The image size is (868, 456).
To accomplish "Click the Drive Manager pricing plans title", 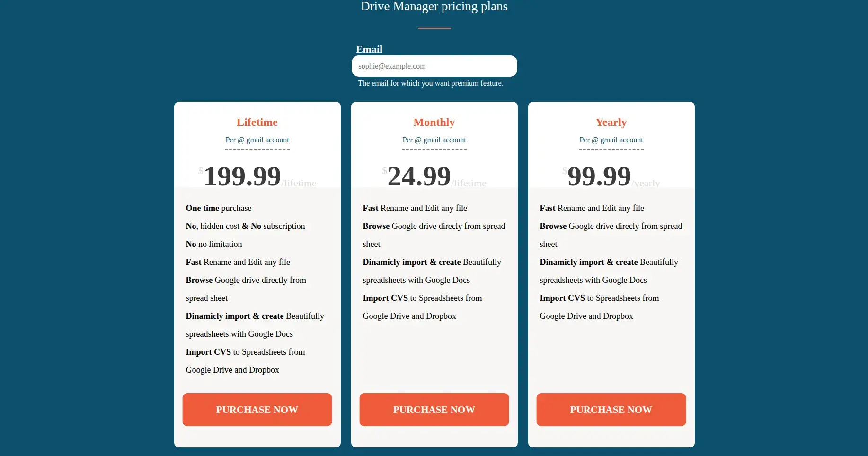I will coord(434,7).
